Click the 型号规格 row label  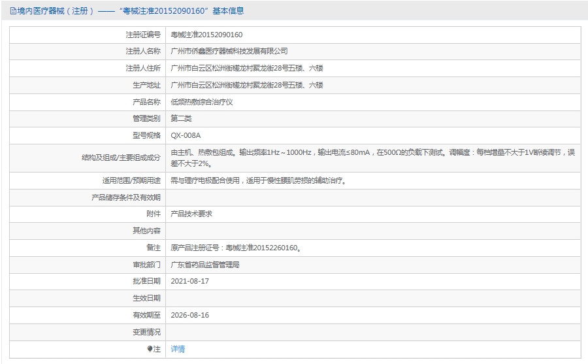click(146, 135)
